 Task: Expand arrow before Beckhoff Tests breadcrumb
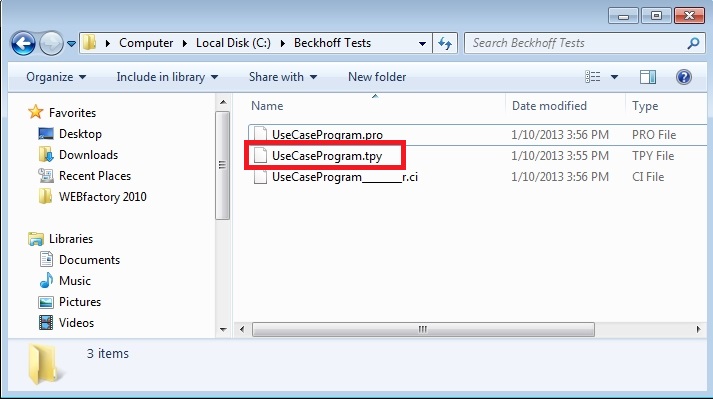click(x=282, y=43)
